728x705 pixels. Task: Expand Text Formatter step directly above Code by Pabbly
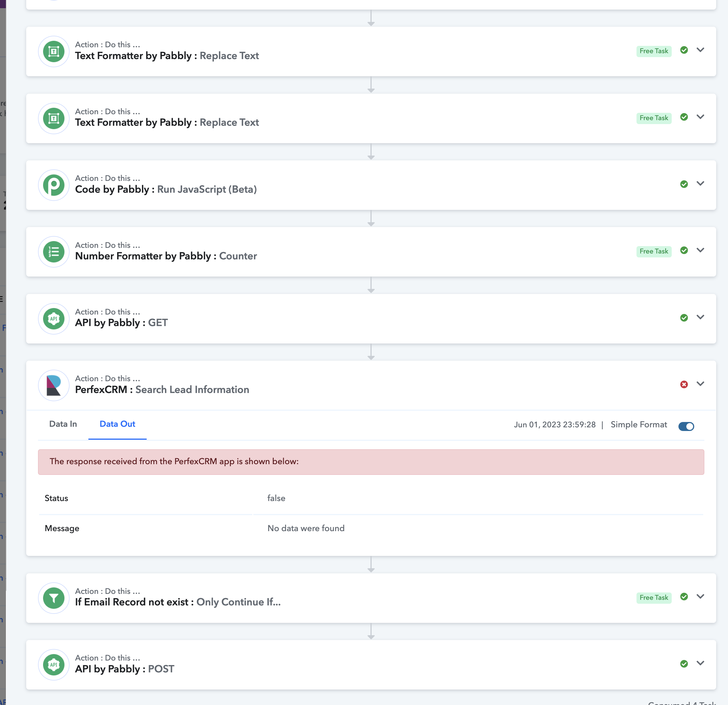[x=700, y=116]
